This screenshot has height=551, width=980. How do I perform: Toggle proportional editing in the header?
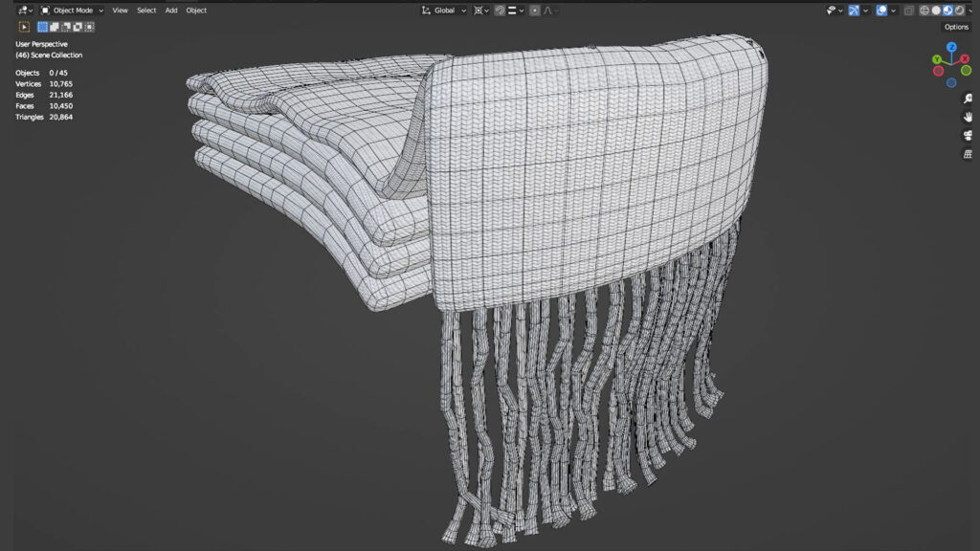pyautogui.click(x=535, y=11)
